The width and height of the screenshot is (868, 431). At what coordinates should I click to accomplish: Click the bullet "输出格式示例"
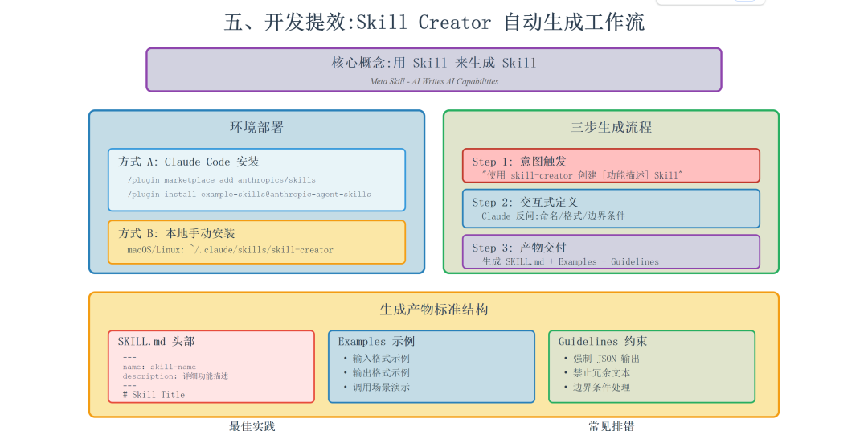coord(382,373)
